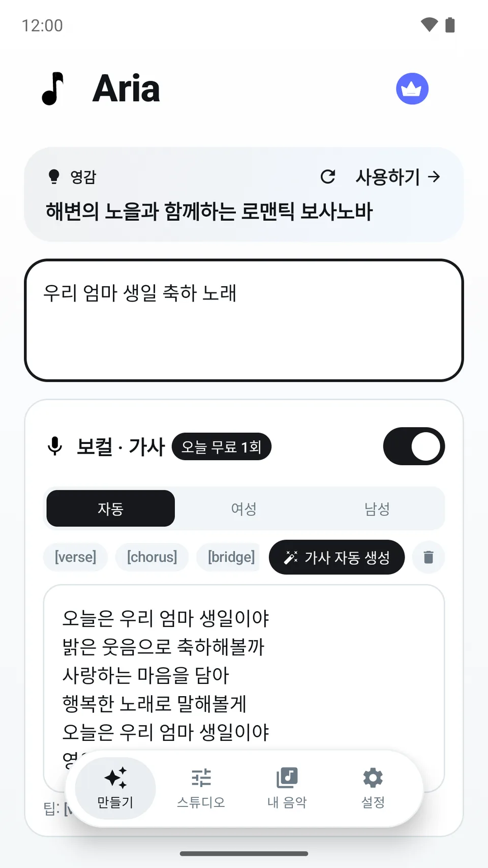Tap the Aria music note logo

coord(53,89)
